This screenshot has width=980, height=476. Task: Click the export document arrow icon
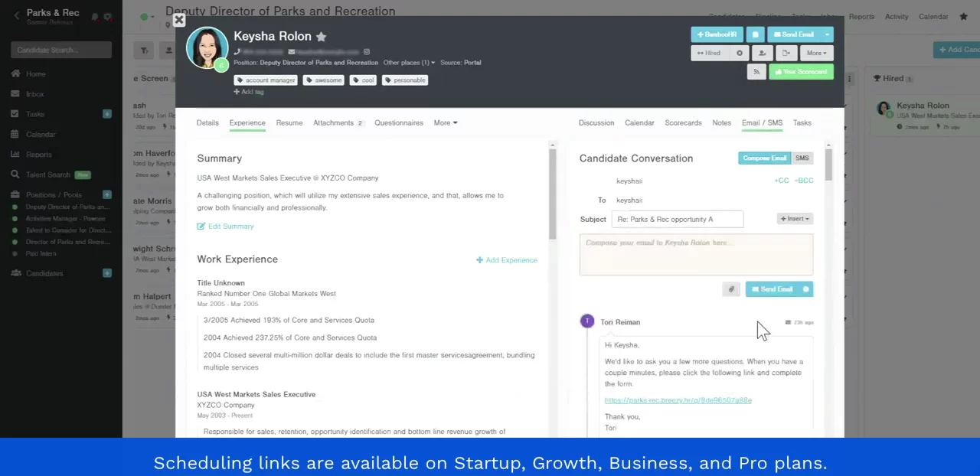point(786,54)
